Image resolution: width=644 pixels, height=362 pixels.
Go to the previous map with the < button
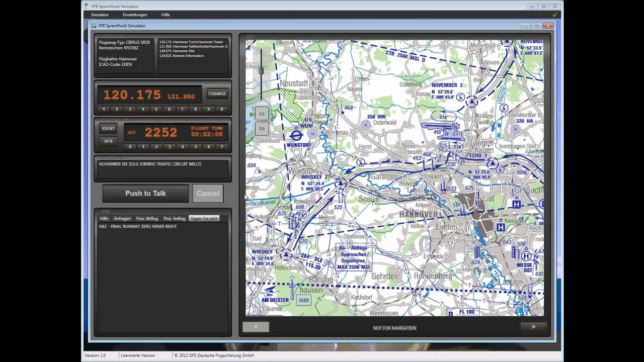[x=256, y=327]
